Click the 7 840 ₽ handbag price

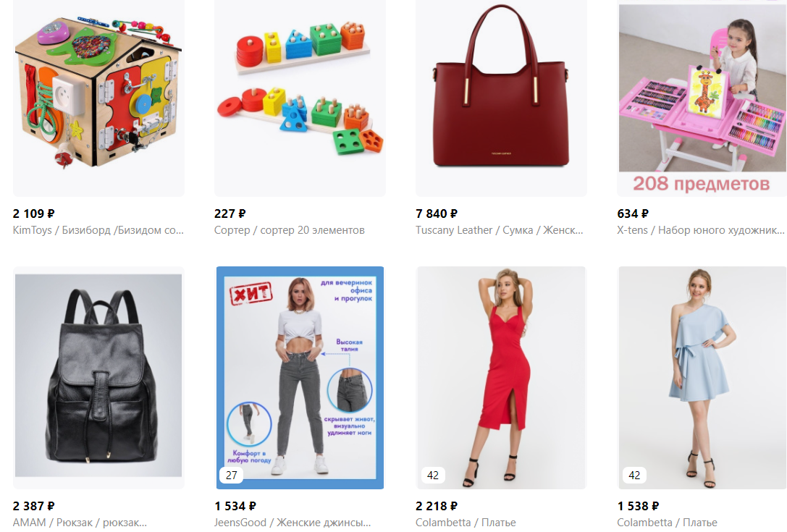click(437, 214)
